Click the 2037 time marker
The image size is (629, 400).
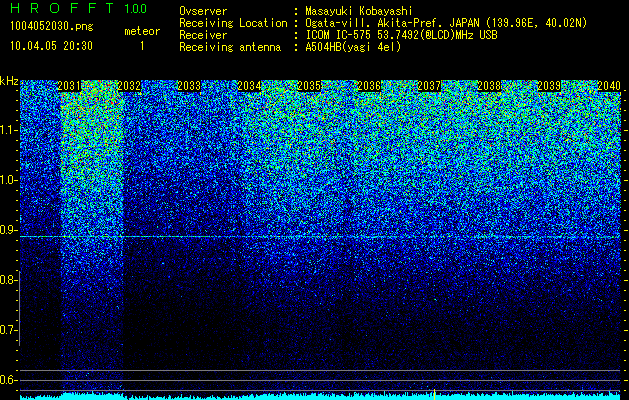(429, 86)
